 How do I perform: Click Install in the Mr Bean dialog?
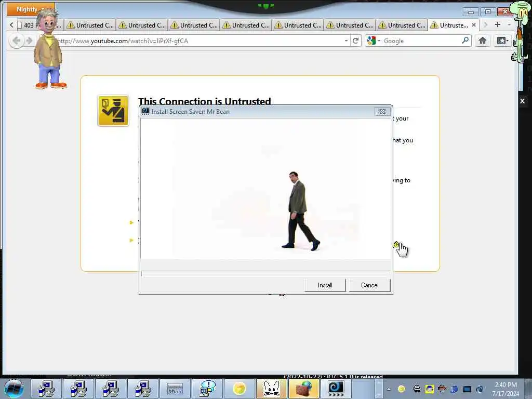point(325,285)
